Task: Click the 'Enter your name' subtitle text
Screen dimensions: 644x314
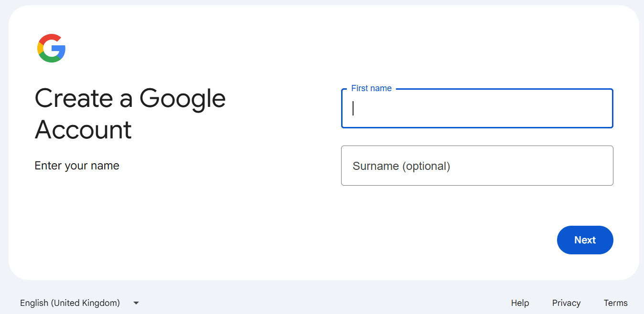Action: pyautogui.click(x=77, y=166)
